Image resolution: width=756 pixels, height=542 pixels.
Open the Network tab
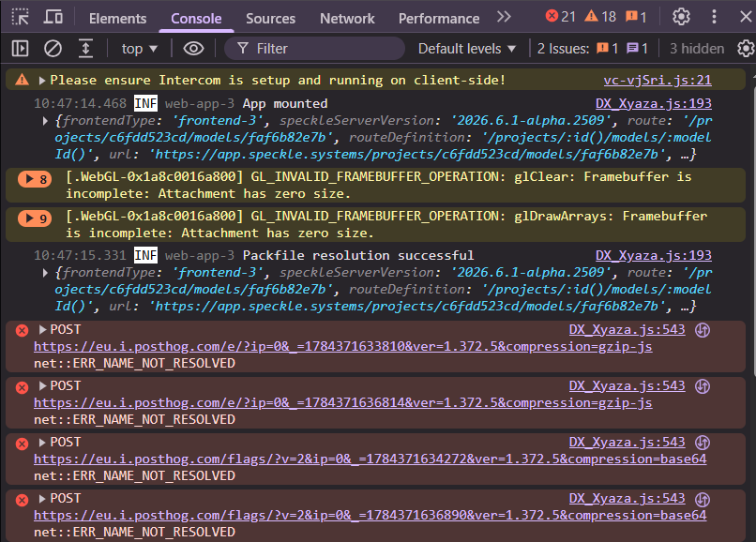(347, 19)
